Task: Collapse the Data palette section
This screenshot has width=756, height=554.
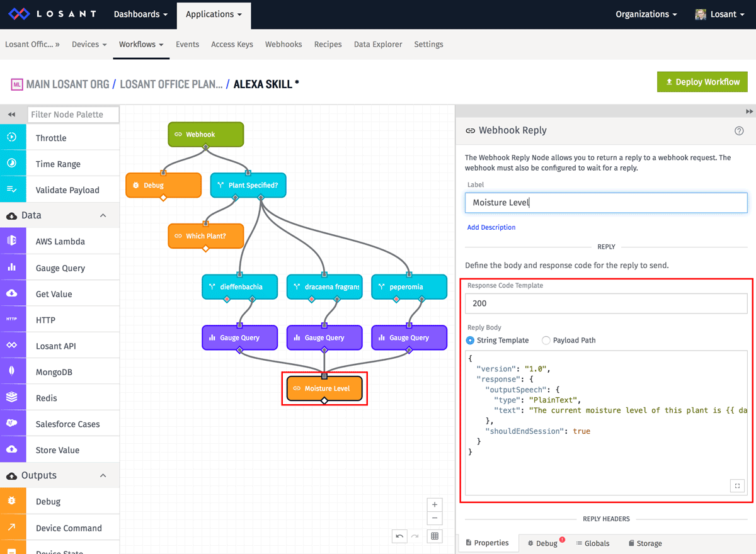Action: coord(103,215)
